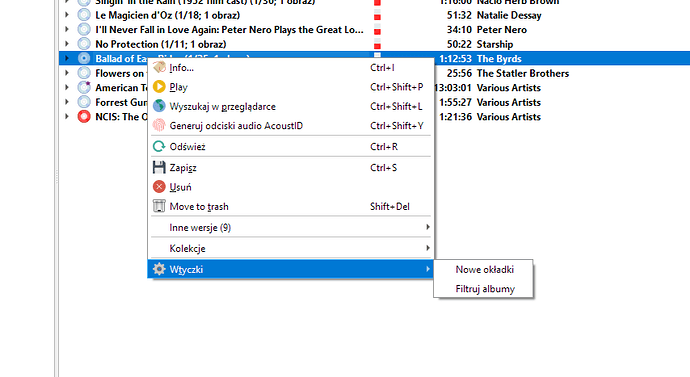Click the green refresh arrow icon
The width and height of the screenshot is (690, 377).
click(x=159, y=146)
